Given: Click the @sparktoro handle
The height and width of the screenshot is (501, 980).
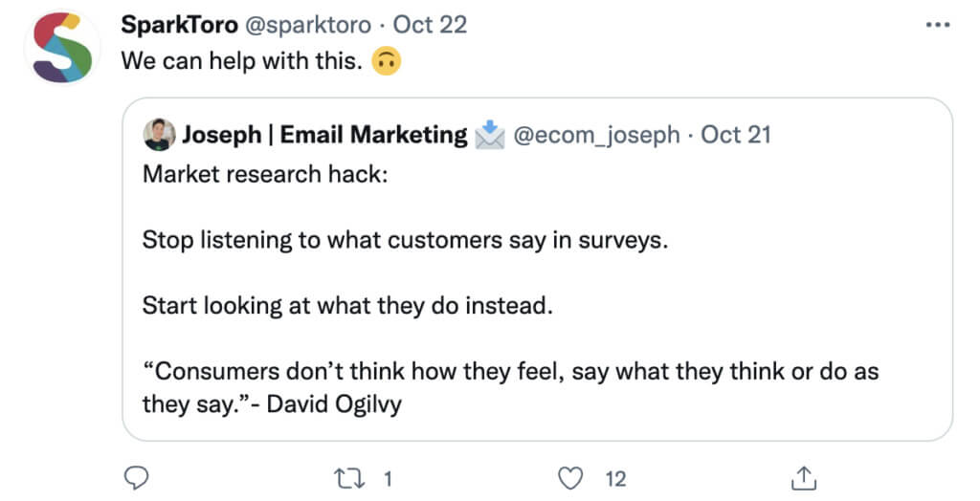Looking at the screenshot, I should 312,25.
